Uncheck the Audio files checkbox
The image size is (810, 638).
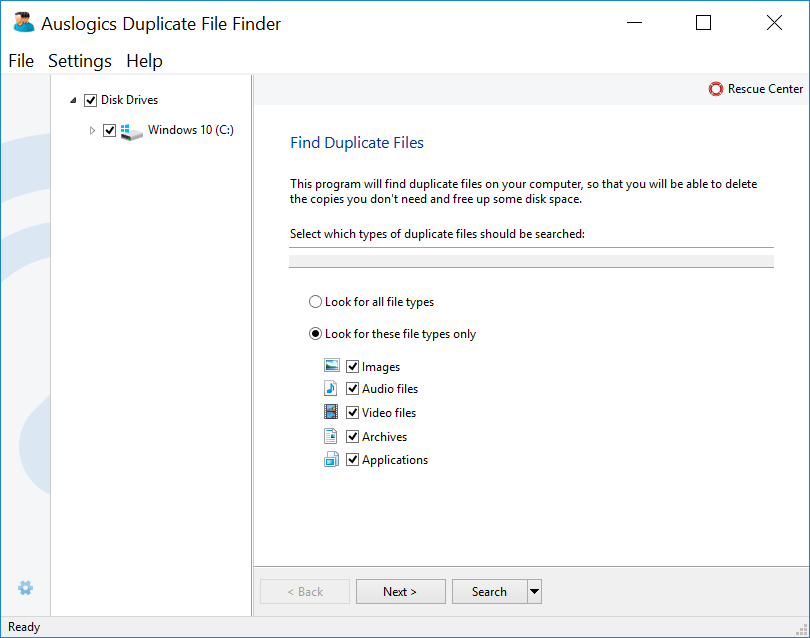352,388
